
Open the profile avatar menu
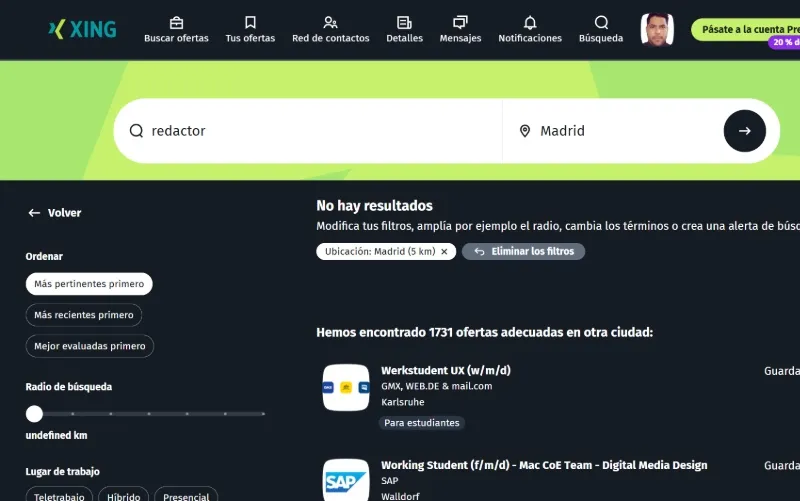[x=657, y=30]
